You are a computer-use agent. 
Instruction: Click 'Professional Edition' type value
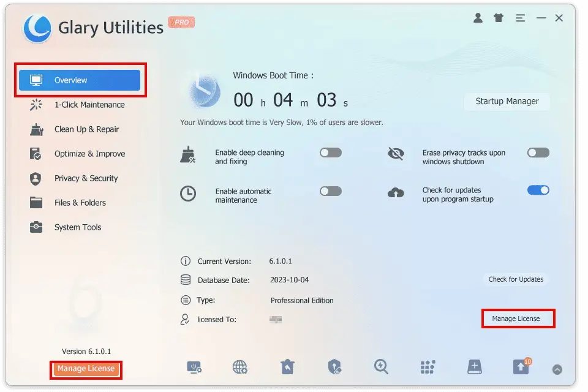pos(302,301)
